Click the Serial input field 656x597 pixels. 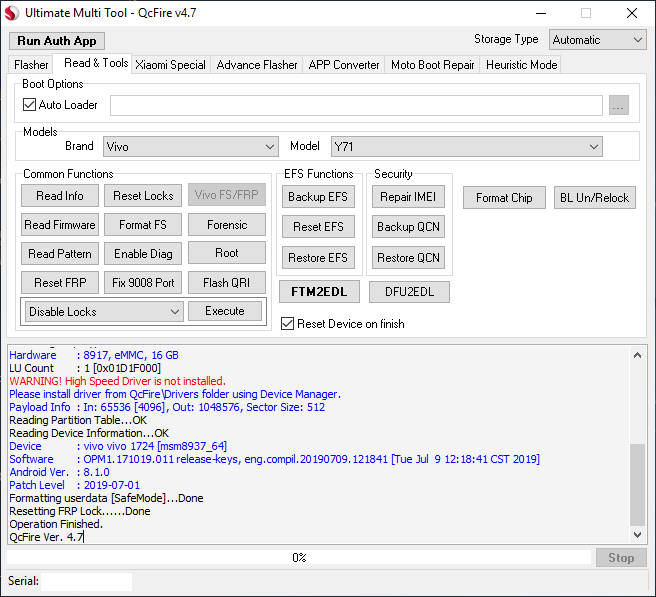pos(87,581)
